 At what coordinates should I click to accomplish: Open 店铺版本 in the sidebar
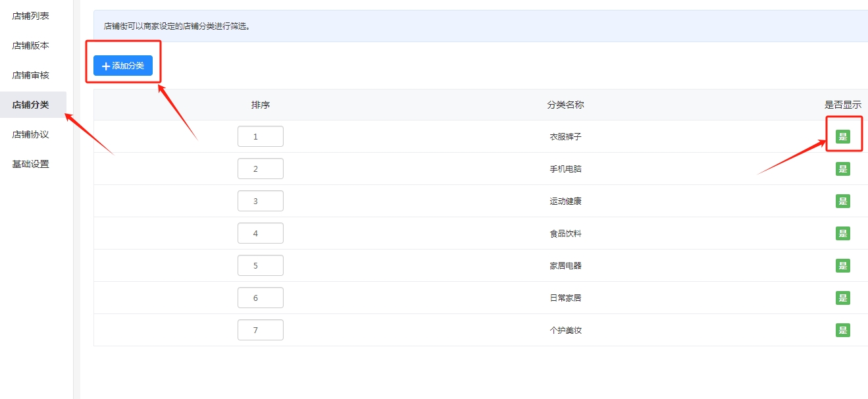[30, 45]
